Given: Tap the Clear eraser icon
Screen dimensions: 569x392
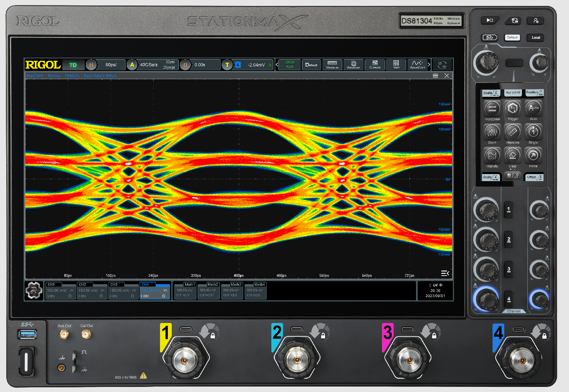Looking at the screenshot, I should tap(513, 156).
